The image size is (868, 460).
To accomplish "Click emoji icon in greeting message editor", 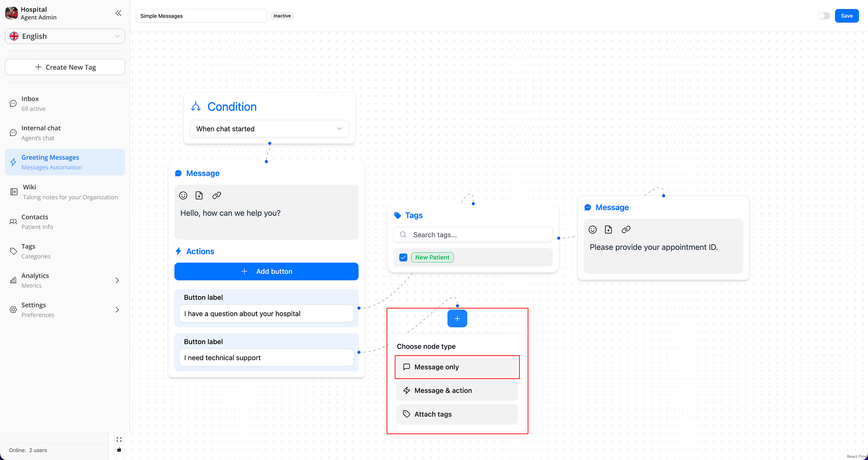I will tap(183, 195).
